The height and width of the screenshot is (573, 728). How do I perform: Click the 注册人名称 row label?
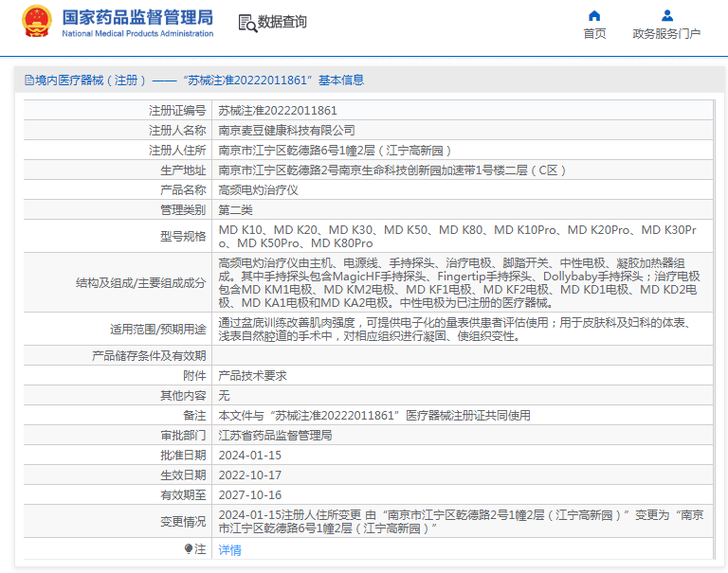click(x=177, y=131)
